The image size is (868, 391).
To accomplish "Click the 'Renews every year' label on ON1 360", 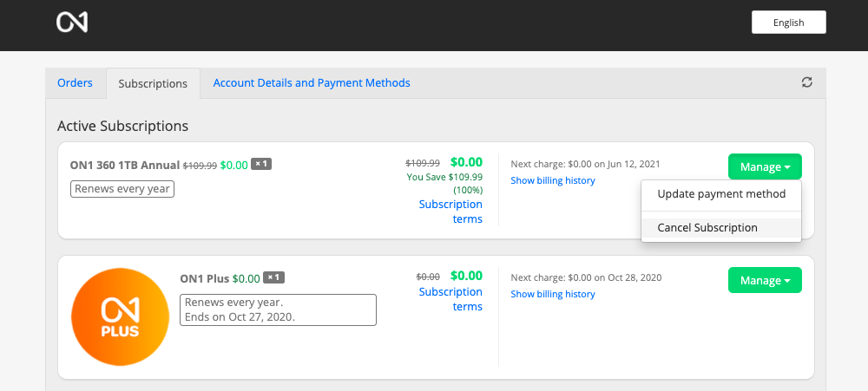I will (x=122, y=189).
